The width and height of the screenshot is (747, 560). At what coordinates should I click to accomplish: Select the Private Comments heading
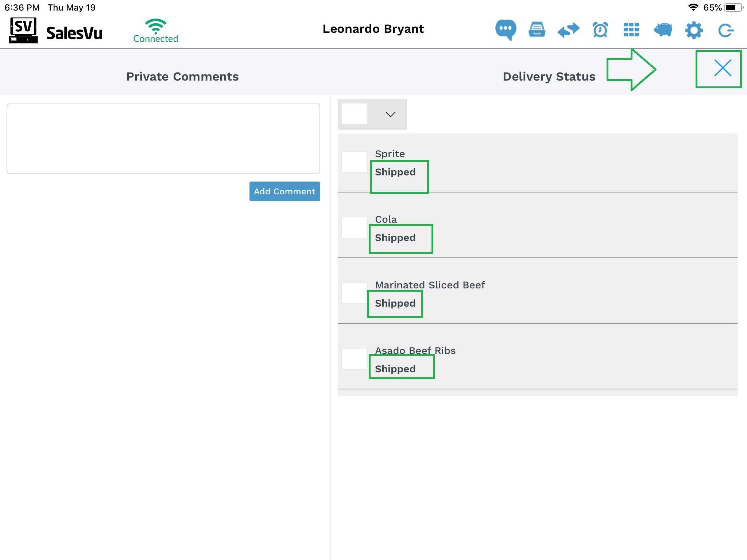click(x=182, y=77)
